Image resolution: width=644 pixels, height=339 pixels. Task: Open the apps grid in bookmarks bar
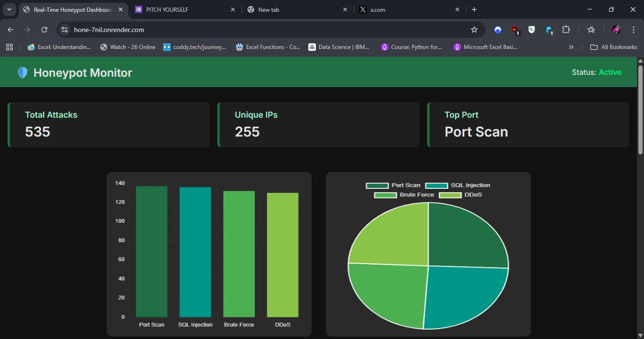[x=9, y=47]
